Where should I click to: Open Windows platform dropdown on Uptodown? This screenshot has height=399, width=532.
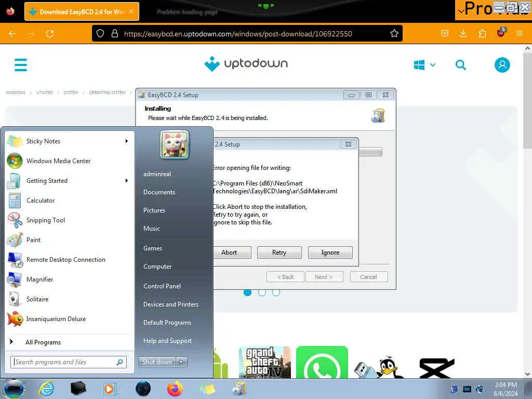click(424, 65)
